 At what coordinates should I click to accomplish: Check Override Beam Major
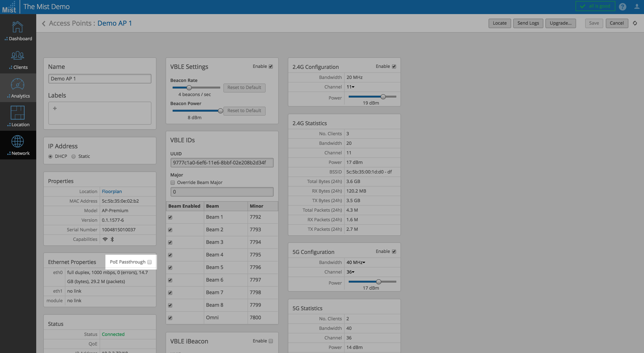[x=173, y=183]
